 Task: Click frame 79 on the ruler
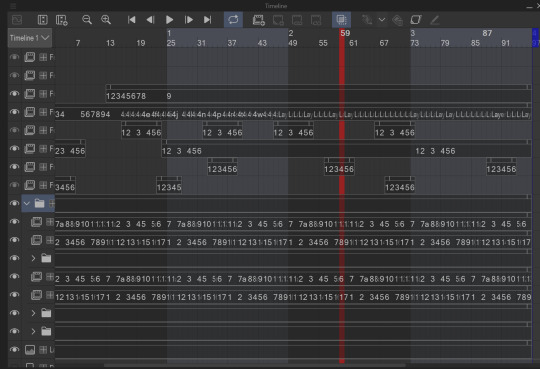pos(445,43)
